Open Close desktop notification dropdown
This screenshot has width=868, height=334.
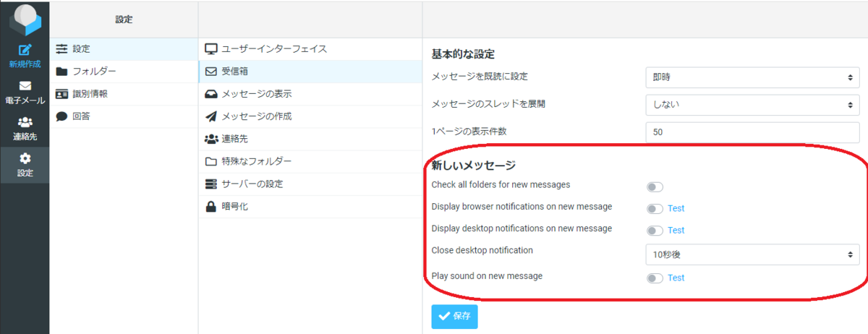coord(752,254)
